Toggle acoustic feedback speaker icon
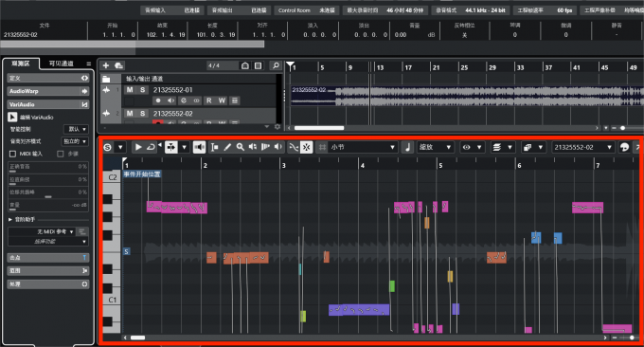The image size is (644, 347). pos(199,147)
